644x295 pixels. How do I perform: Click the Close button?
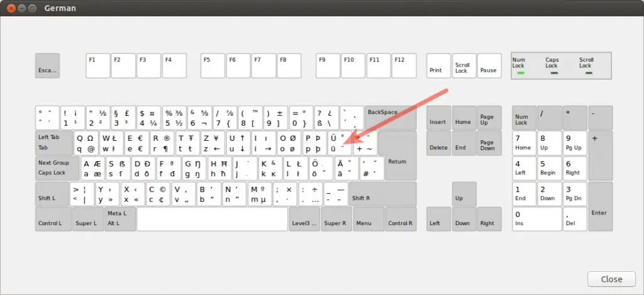pos(611,279)
